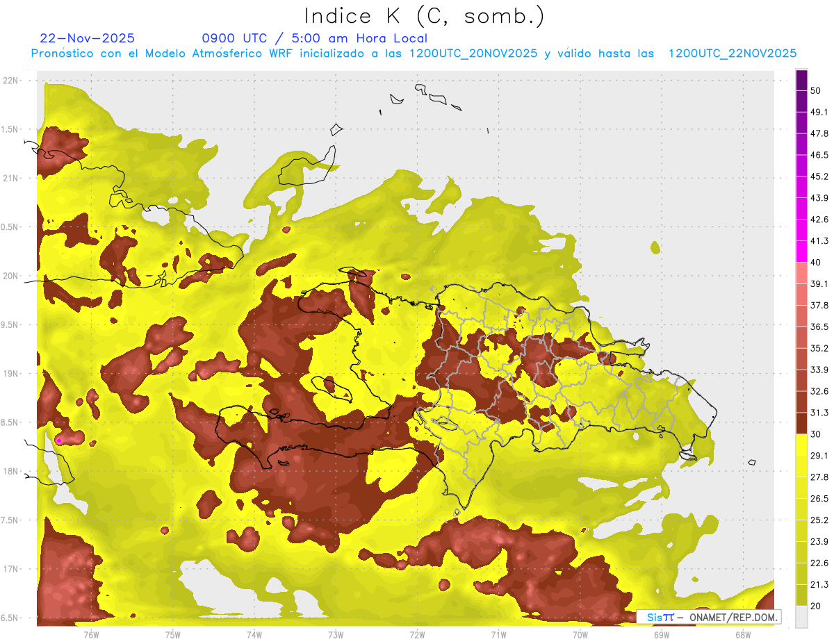Click the longitude label "70W"
Screen dimensions: 834x644
tap(580, 634)
